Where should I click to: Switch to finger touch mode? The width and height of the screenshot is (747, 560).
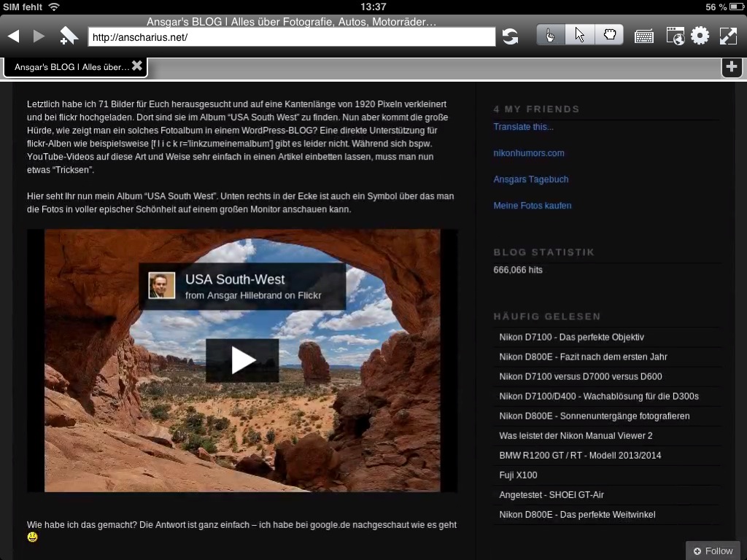point(551,35)
